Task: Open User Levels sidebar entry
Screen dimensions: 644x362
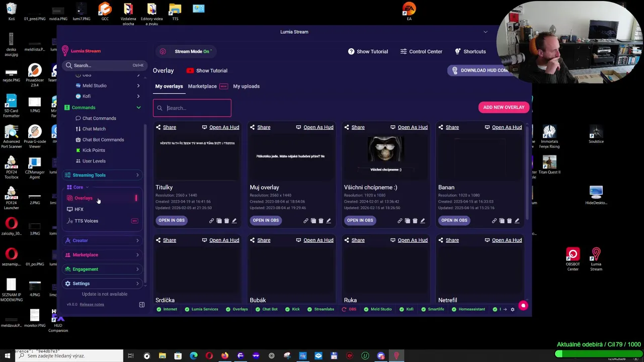Action: (x=94, y=161)
